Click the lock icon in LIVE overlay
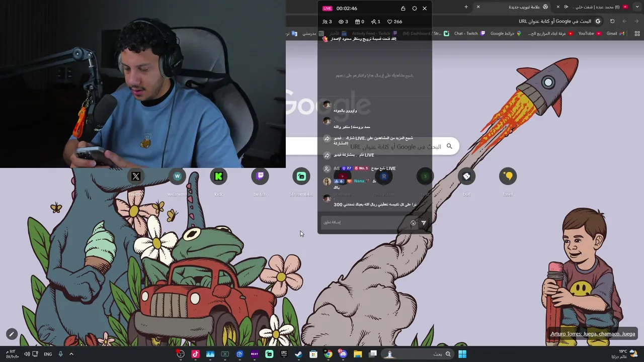 click(403, 8)
